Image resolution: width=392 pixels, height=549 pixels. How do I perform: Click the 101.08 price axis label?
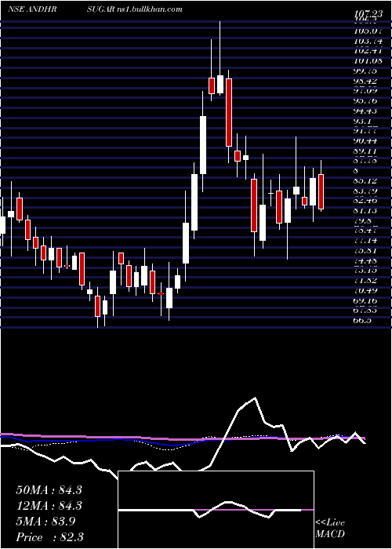368,61
